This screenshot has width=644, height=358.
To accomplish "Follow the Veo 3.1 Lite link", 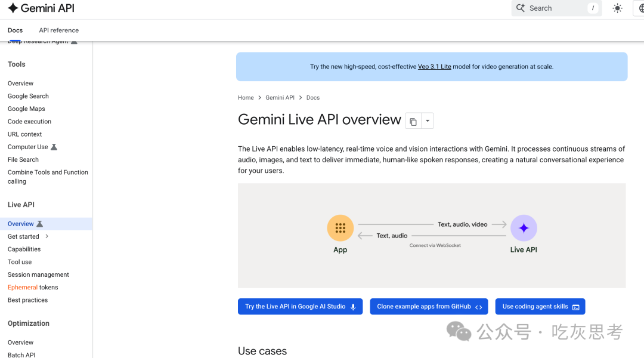I will [434, 67].
